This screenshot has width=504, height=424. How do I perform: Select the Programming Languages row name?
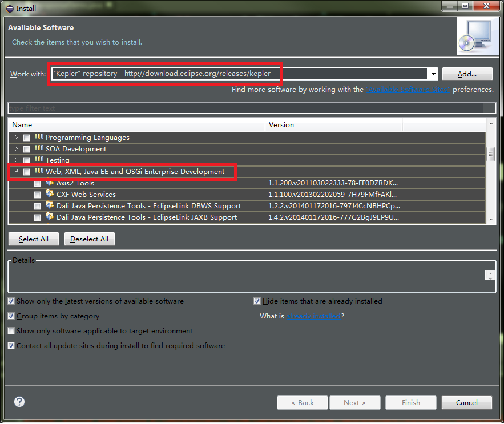[x=87, y=138]
